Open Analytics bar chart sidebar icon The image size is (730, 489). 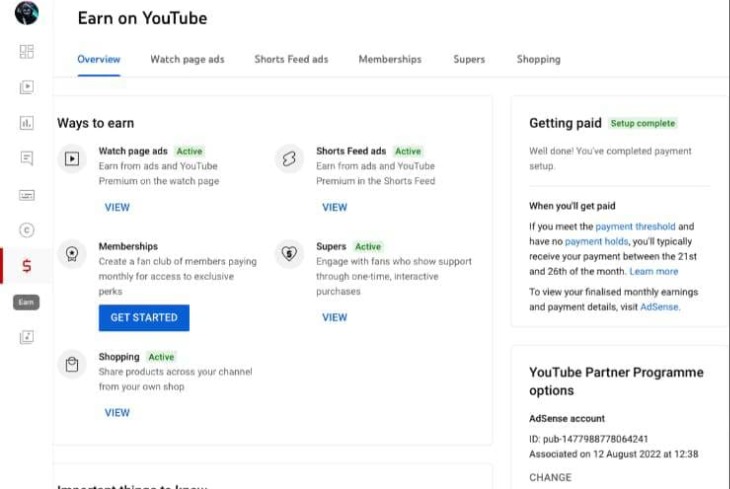27,123
